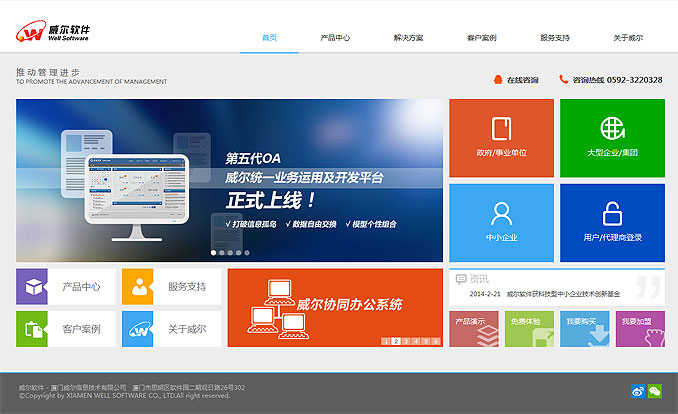
Task: Go to 解决方案 in top navigation
Action: 407,38
